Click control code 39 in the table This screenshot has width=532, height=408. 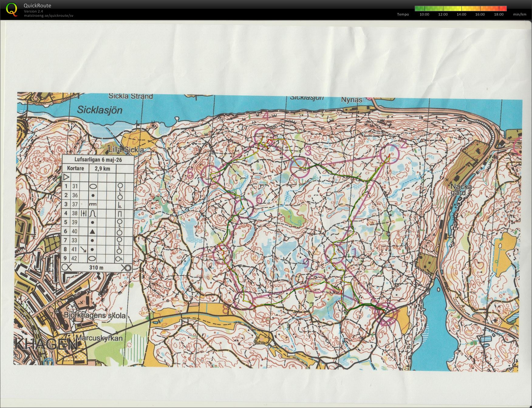(75, 222)
